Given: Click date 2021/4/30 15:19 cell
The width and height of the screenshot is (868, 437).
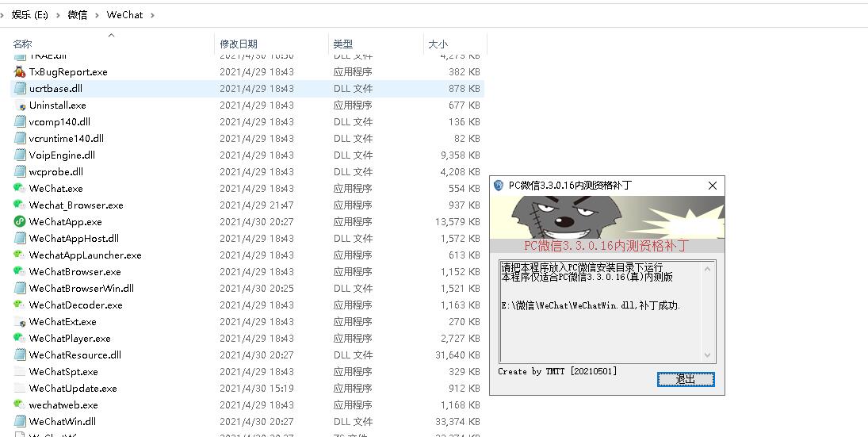Looking at the screenshot, I should 256,388.
